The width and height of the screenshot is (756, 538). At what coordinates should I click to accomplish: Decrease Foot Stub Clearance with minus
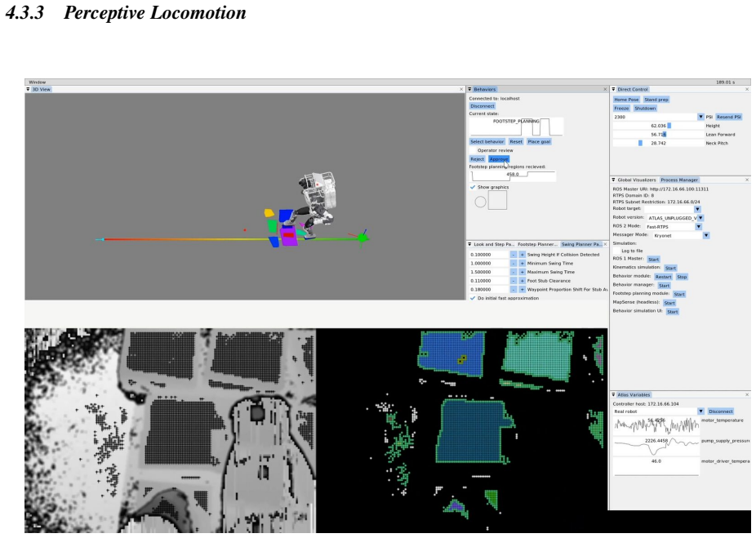[514, 281]
